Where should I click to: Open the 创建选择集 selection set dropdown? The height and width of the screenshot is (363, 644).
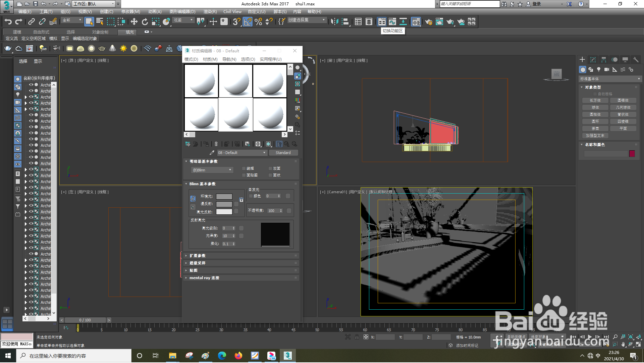[x=307, y=20]
